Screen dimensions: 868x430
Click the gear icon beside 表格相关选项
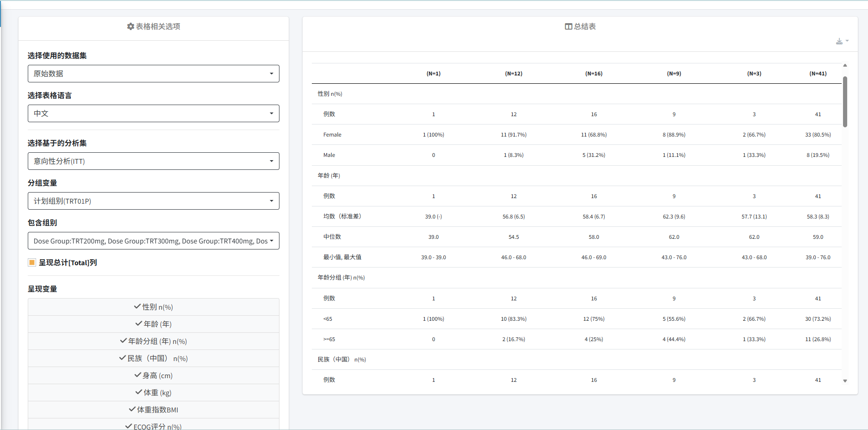coord(130,27)
